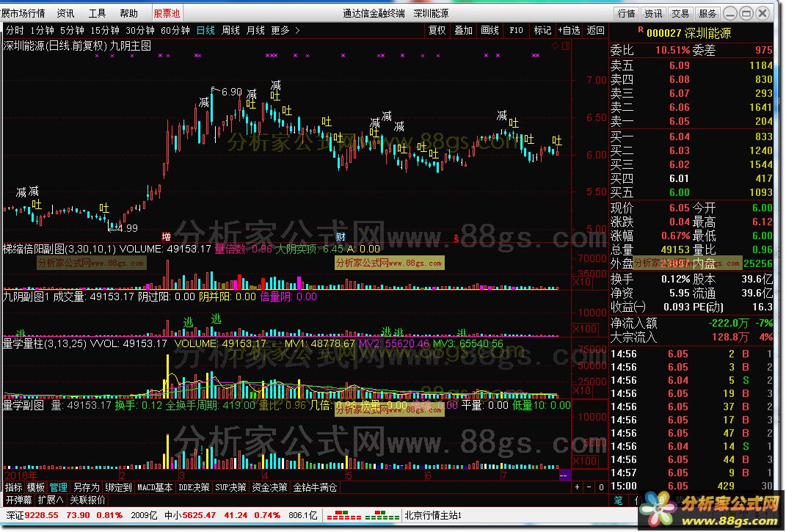This screenshot has height=532, width=786.
Task: Click the purple -- box on the time axis
Action: coord(564,475)
